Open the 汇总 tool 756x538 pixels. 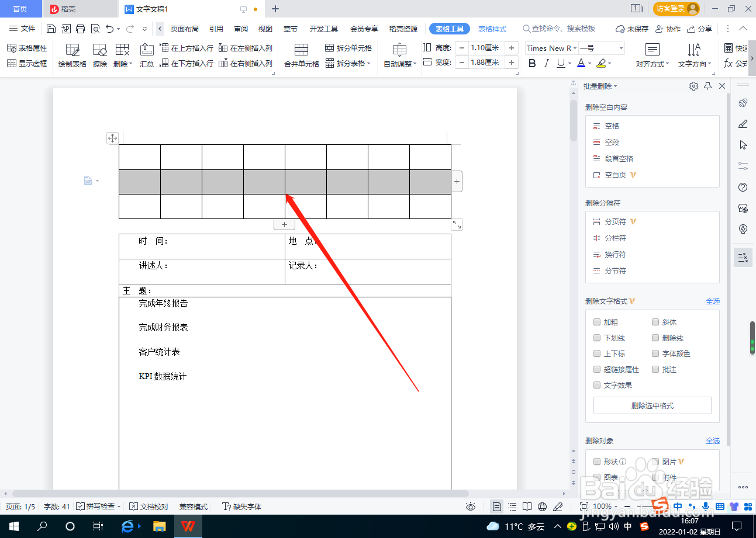[x=146, y=55]
